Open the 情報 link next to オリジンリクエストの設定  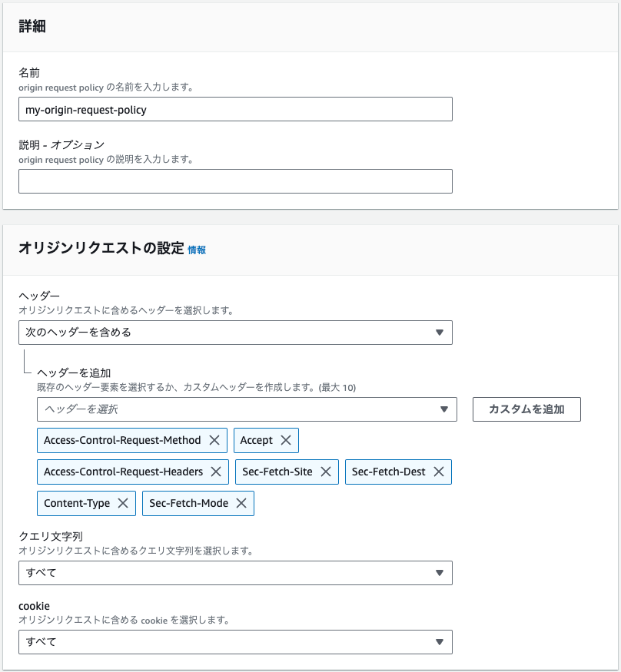pos(197,250)
